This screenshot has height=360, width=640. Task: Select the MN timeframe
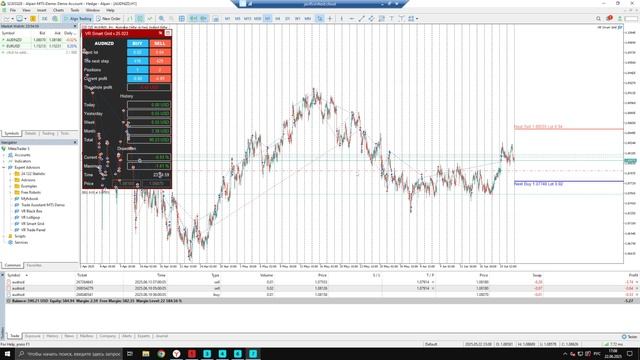tap(308, 19)
